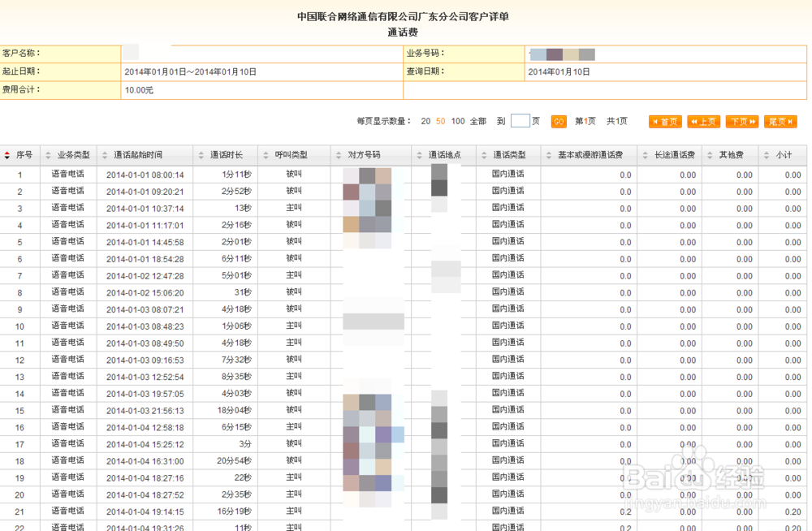The width and height of the screenshot is (812, 531).
Task: Click the call duration 18分04秒
Action: (x=234, y=410)
